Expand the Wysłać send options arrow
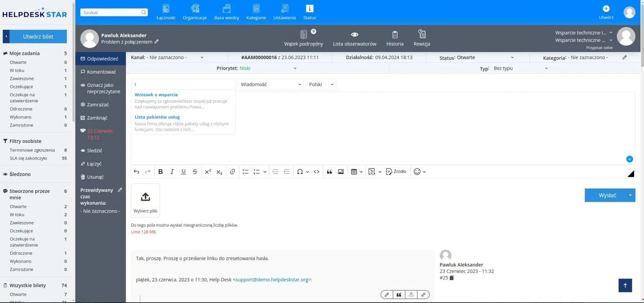This screenshot has width=644, height=303. click(630, 195)
